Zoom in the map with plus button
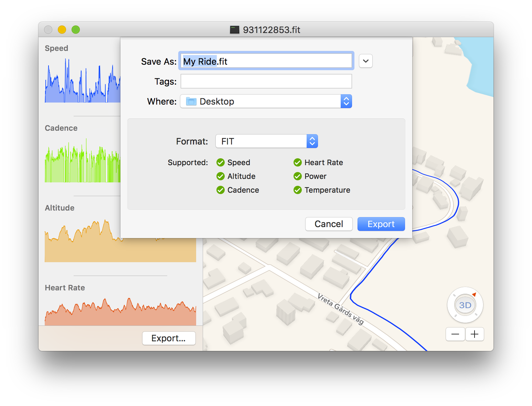Viewport: 532px width, 406px height. [x=475, y=334]
